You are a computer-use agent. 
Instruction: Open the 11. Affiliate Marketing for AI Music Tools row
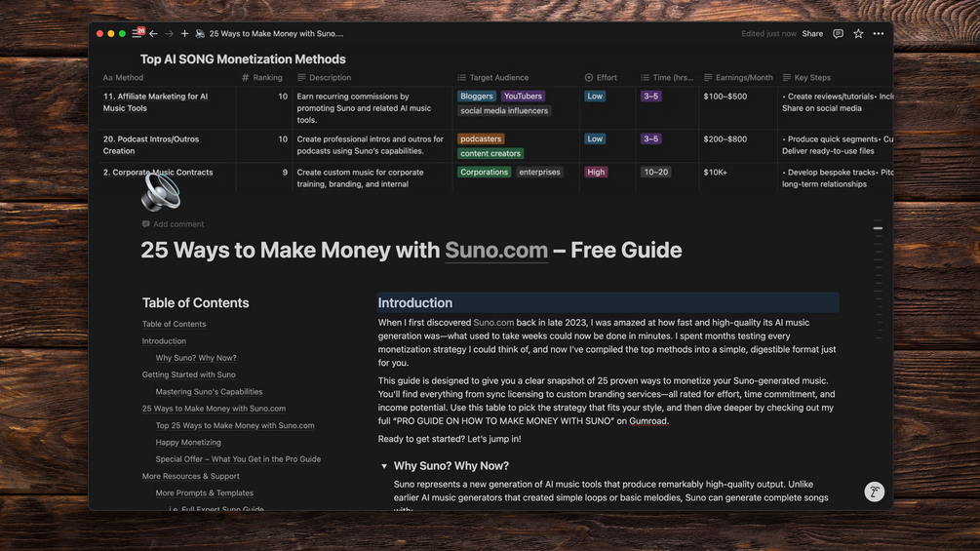pyautogui.click(x=155, y=101)
